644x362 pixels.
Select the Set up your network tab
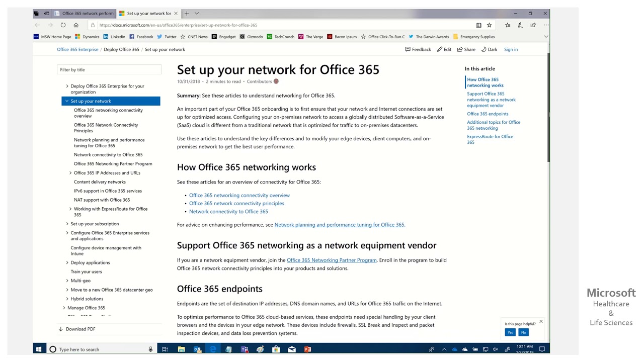coord(148,13)
